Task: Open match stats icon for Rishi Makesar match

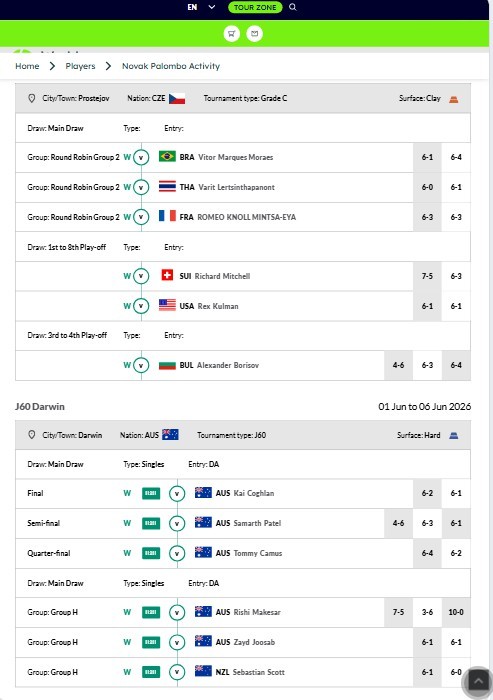Action: point(151,612)
